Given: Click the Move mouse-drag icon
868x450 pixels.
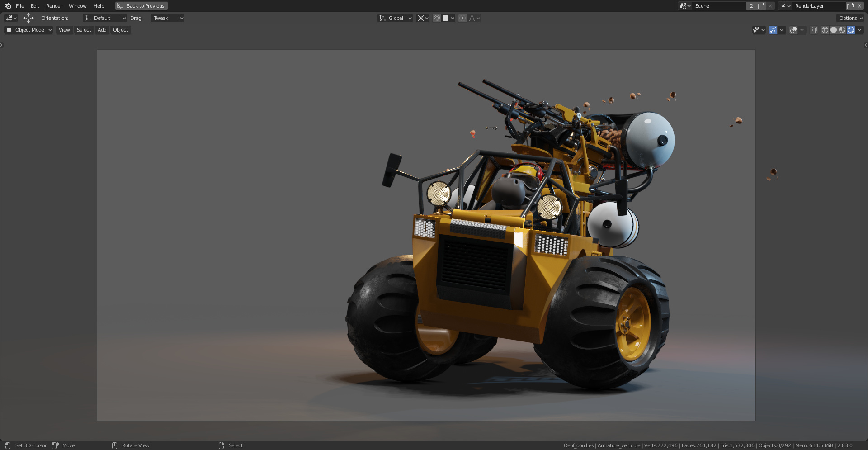Looking at the screenshot, I should click(55, 445).
